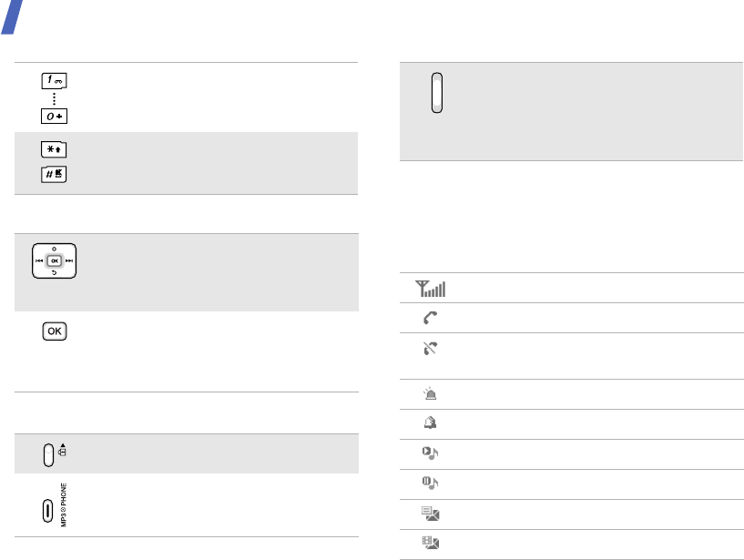Image resolution: width=744 pixels, height=560 pixels.
Task: Select the phone handset call icon
Action: [429, 319]
